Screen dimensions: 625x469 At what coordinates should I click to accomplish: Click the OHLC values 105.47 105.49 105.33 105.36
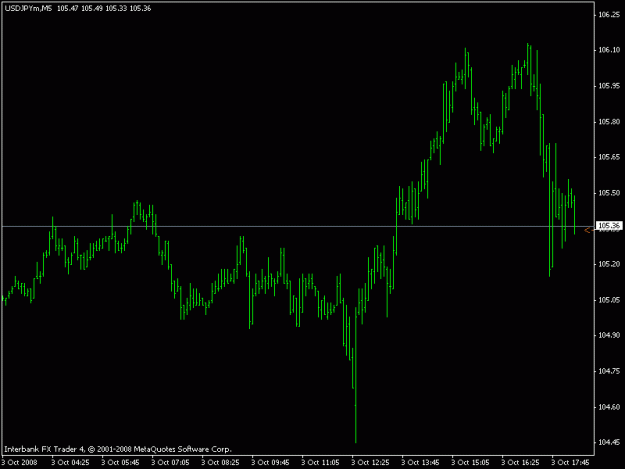tap(104, 8)
